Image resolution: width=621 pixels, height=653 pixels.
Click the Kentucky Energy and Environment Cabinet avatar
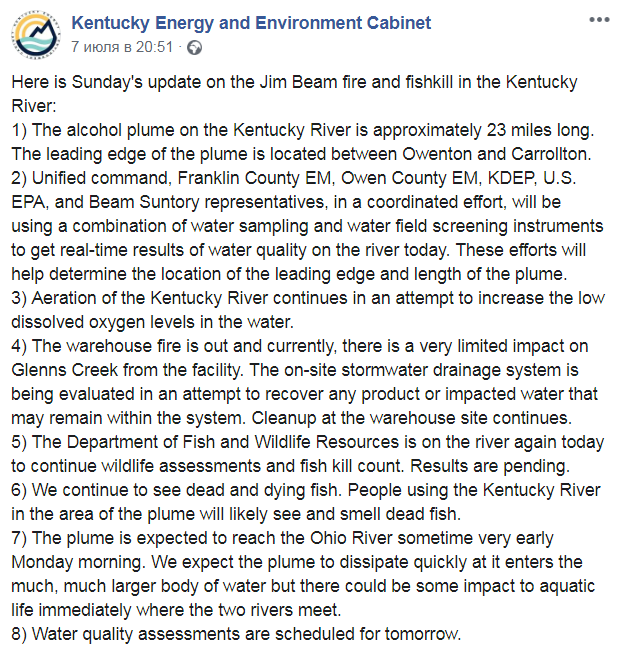[37, 33]
